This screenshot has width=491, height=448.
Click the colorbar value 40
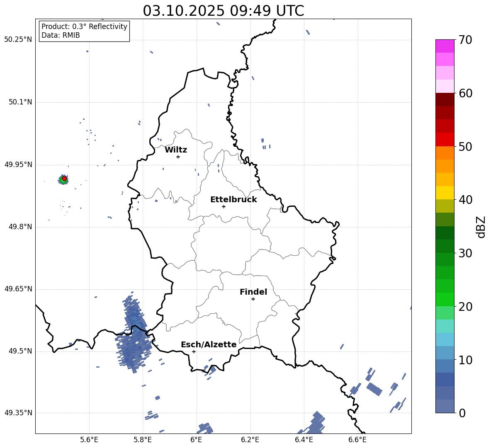coord(465,200)
